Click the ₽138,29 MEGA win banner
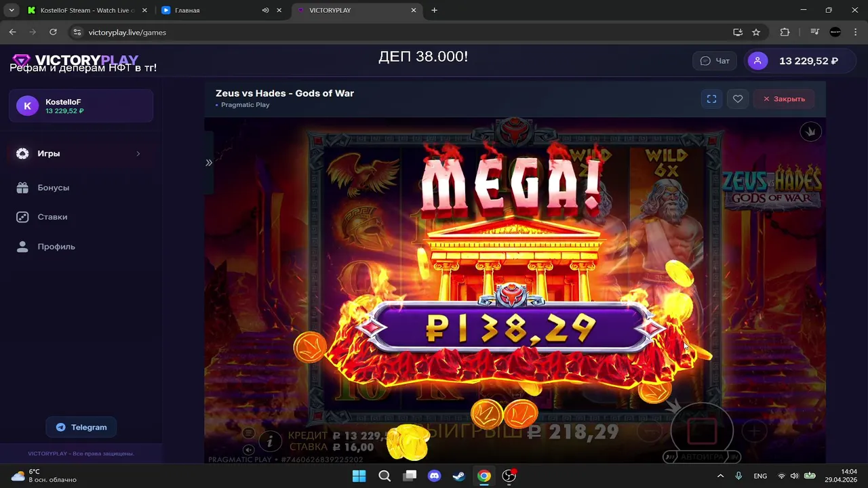 coord(512,329)
